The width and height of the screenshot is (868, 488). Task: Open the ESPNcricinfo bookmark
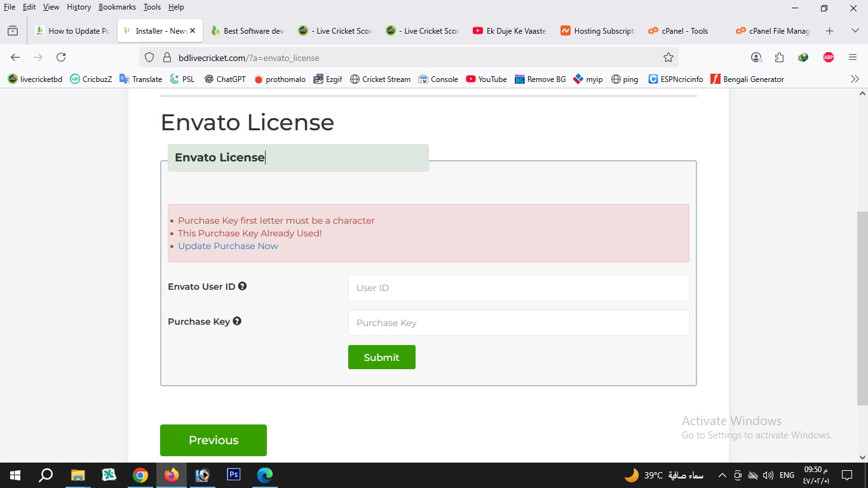pyautogui.click(x=675, y=79)
